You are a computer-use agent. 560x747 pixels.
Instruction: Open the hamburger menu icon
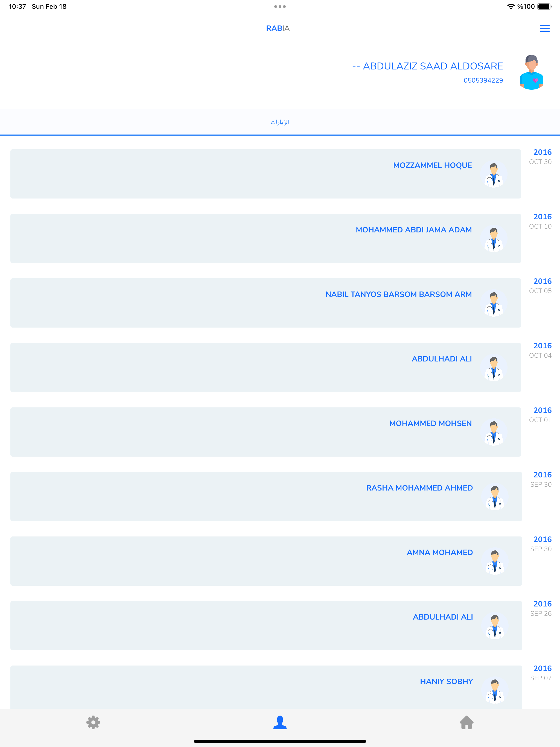click(x=544, y=28)
